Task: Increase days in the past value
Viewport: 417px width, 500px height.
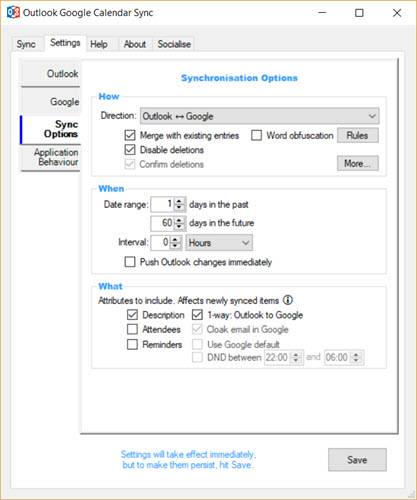Action: click(179, 201)
